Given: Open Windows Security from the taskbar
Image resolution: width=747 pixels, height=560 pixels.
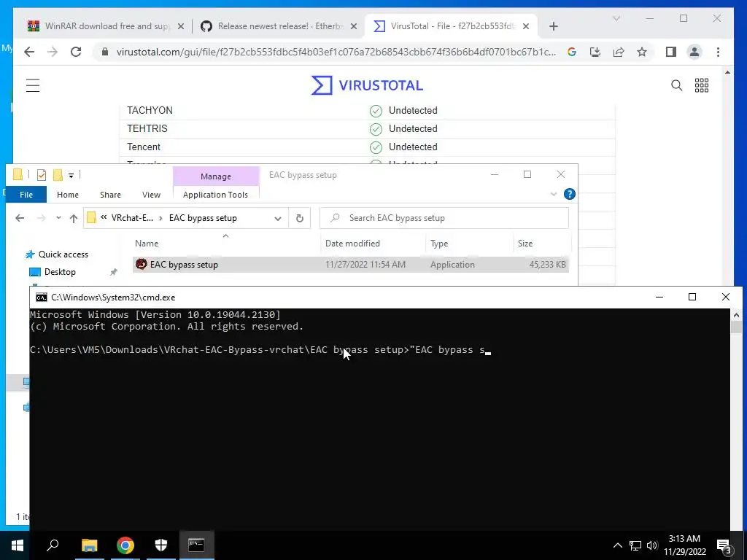Looking at the screenshot, I should [161, 545].
